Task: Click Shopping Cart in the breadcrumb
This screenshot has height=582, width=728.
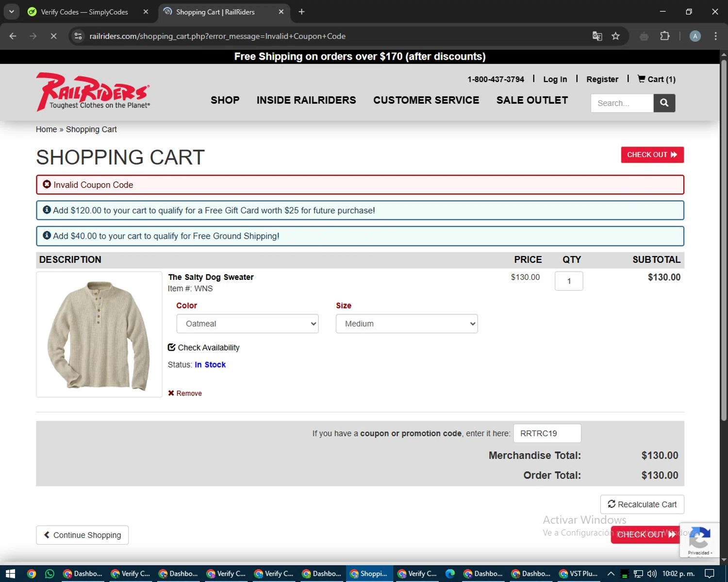Action: (x=91, y=129)
